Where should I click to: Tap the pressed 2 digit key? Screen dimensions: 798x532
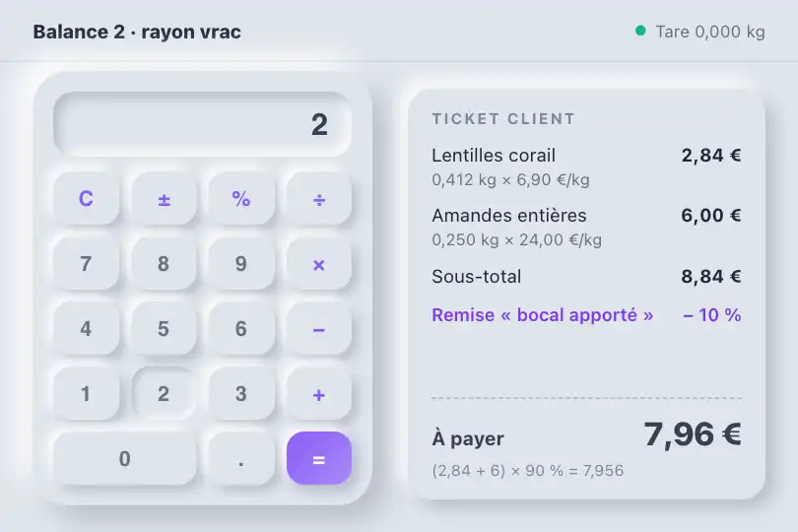tap(164, 393)
